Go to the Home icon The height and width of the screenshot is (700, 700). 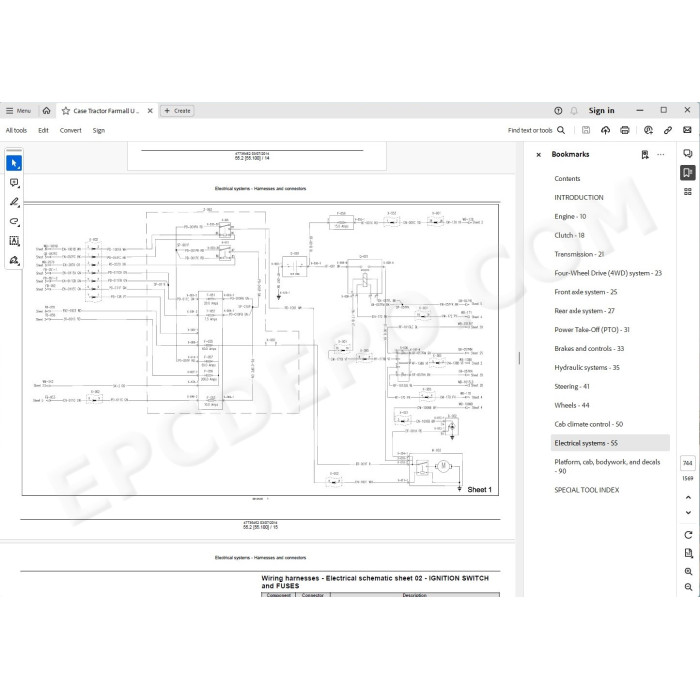coord(46,111)
